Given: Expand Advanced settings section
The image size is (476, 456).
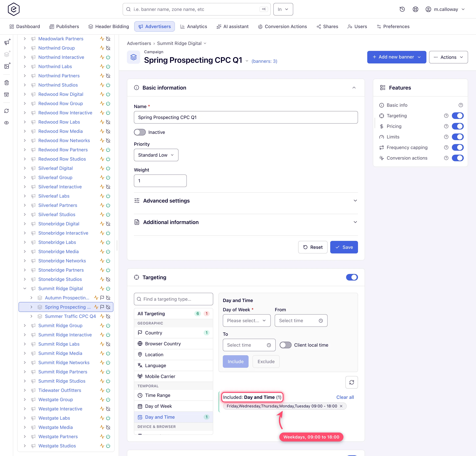Looking at the screenshot, I should [x=246, y=201].
